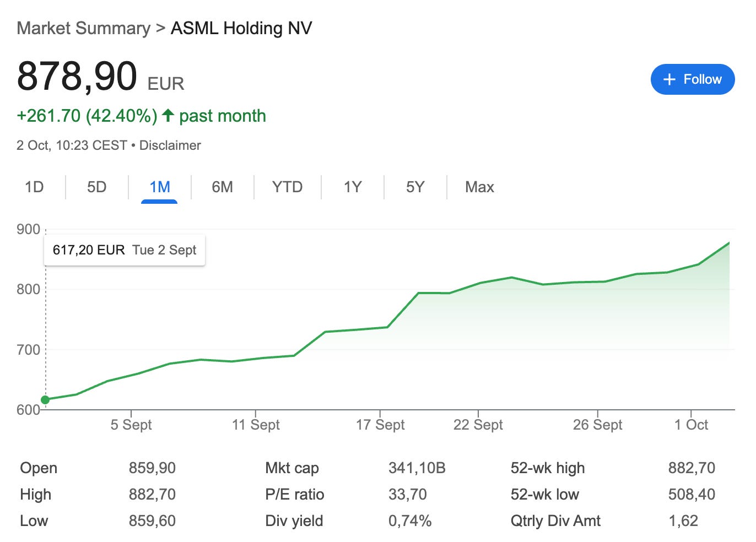756x542 pixels.
Task: Click the line chart endpoint near 1 Oct
Action: coord(729,242)
